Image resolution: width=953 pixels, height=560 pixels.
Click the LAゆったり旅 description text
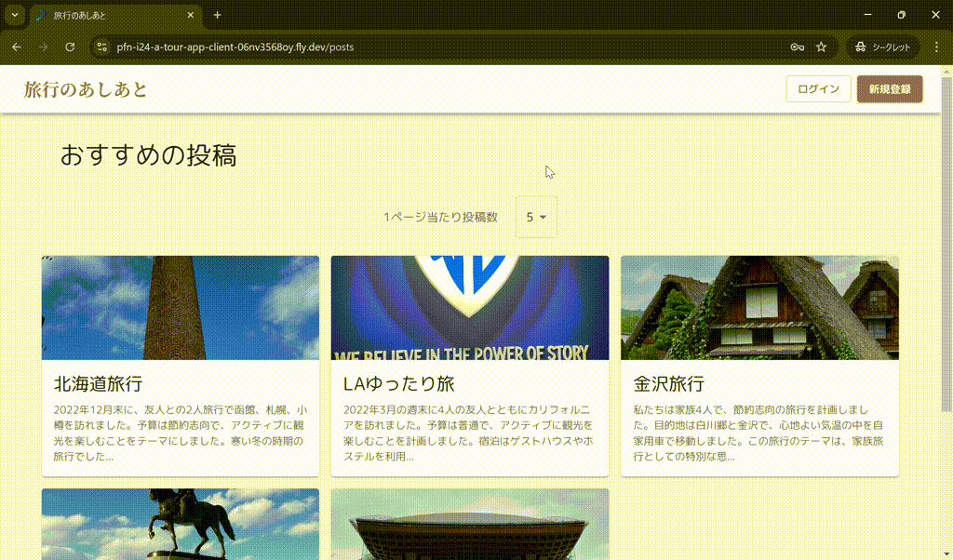[469, 433]
